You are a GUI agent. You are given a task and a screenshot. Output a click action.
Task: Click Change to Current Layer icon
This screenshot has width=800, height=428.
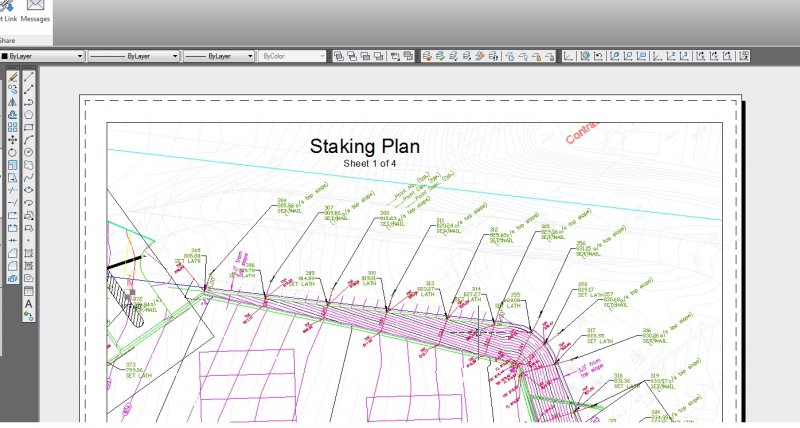tap(440, 56)
